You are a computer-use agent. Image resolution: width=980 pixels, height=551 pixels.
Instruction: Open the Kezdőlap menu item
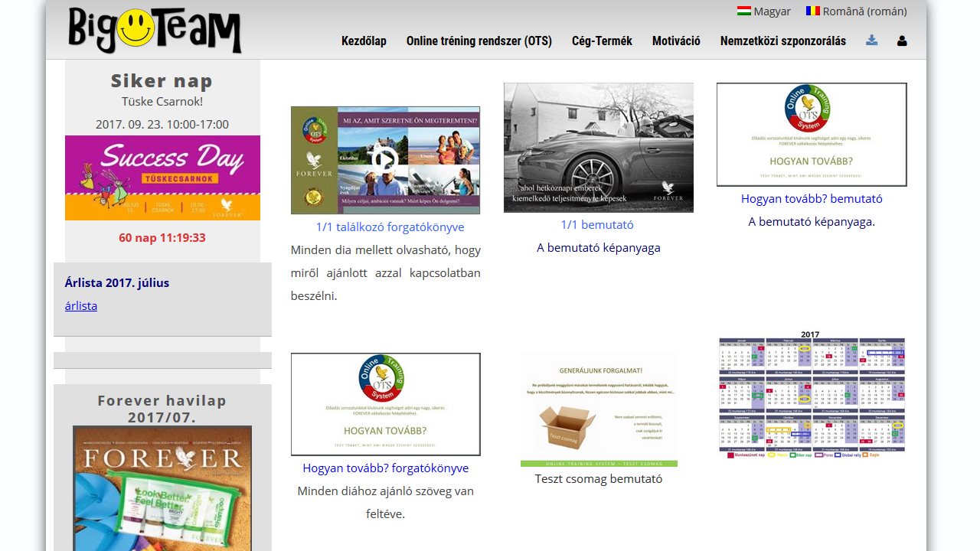pos(364,41)
